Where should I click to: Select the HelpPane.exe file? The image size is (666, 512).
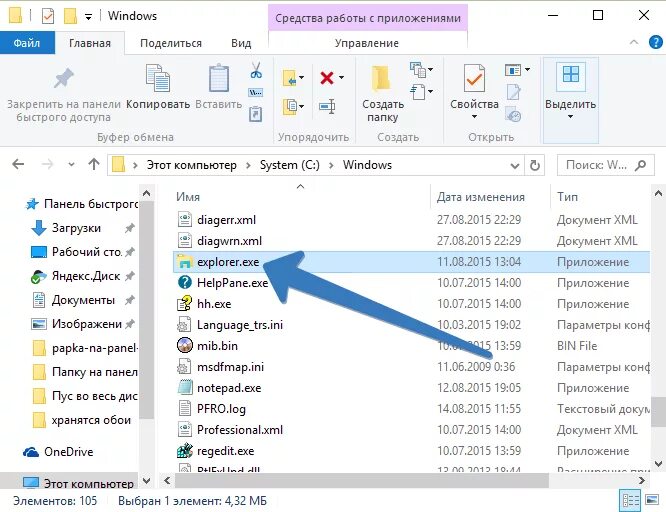click(x=232, y=283)
